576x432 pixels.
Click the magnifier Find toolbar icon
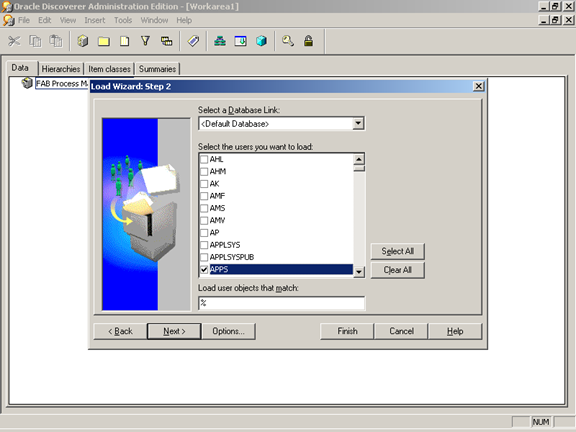click(x=288, y=41)
